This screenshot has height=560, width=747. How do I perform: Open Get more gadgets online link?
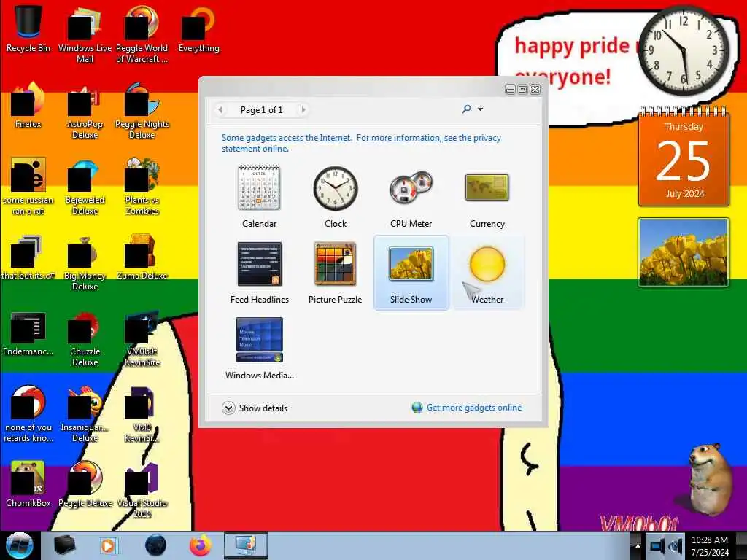pyautogui.click(x=474, y=408)
